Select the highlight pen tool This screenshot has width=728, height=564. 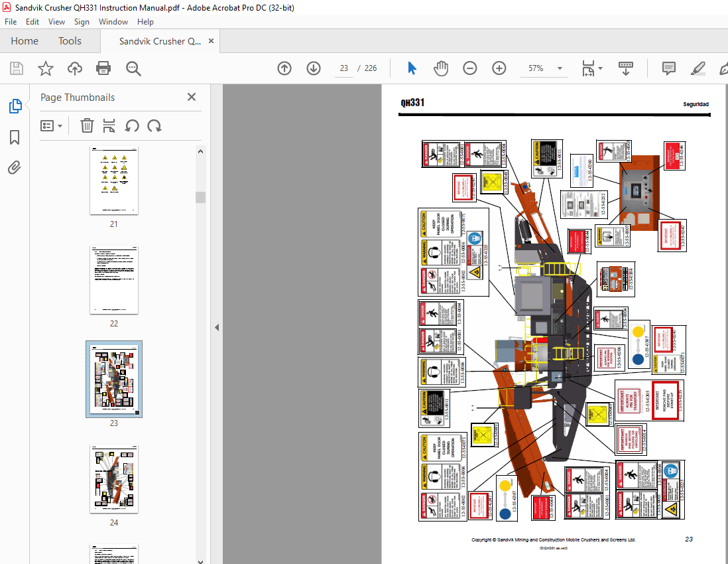click(698, 68)
